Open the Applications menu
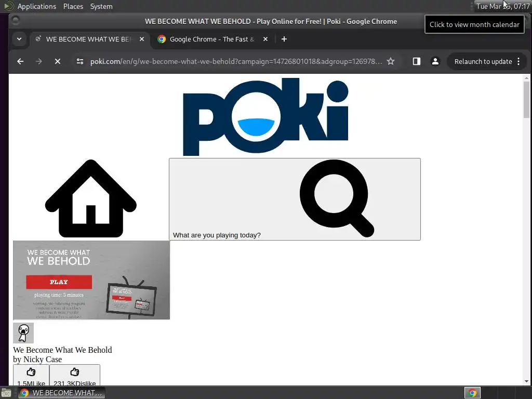The width and height of the screenshot is (532, 399). tap(37, 6)
